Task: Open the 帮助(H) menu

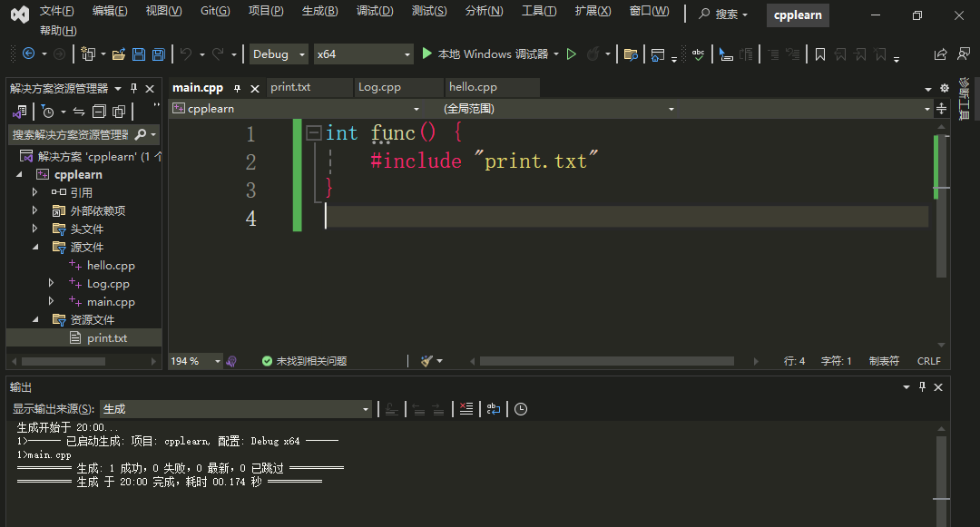Action: [58, 30]
